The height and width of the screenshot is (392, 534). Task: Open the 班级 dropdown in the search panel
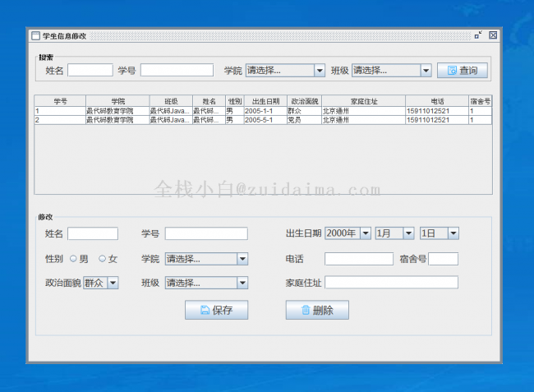(391, 71)
